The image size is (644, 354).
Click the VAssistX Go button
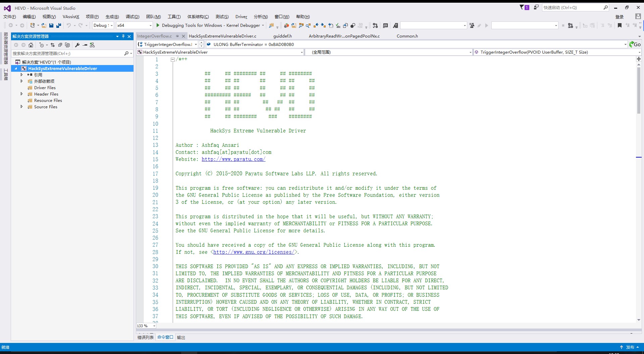coord(635,44)
